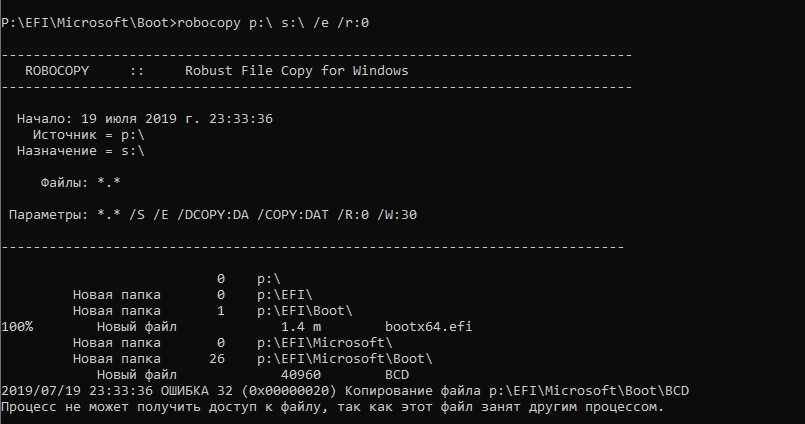The height and width of the screenshot is (424, 805).
Task: Click the ROBOCOPY title in the header
Action: (65, 71)
